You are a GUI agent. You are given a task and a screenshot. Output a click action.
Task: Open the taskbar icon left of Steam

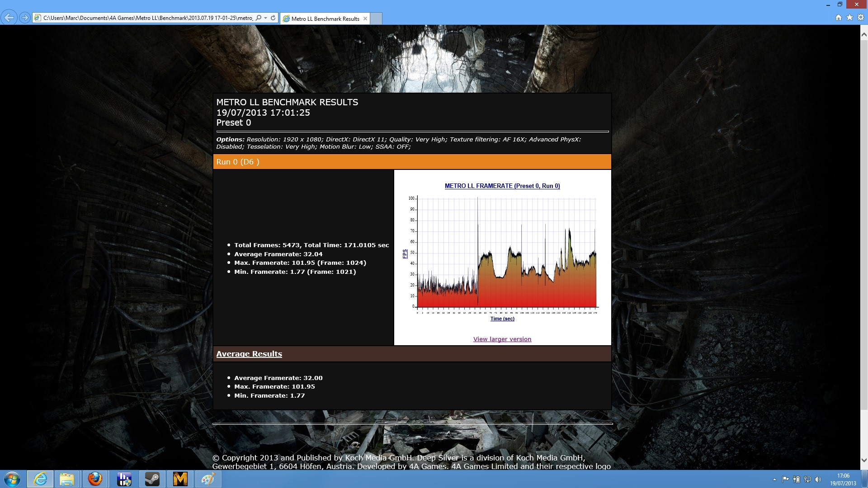click(124, 479)
